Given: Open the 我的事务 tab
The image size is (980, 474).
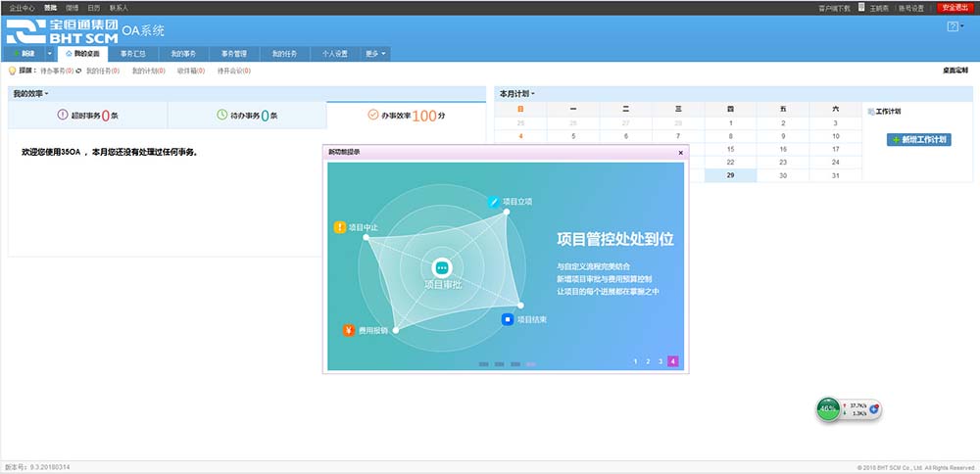Looking at the screenshot, I should (x=184, y=54).
